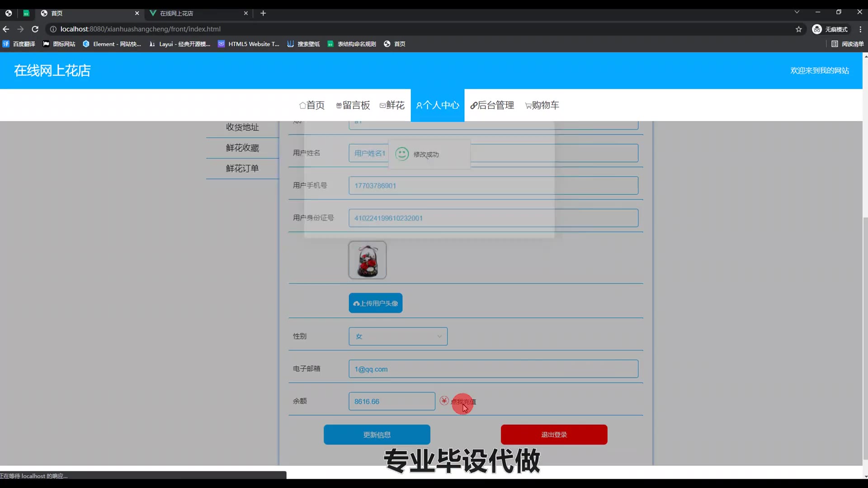Click the user avatar flower thumbnail
Image resolution: width=868 pixels, height=488 pixels.
(x=367, y=260)
